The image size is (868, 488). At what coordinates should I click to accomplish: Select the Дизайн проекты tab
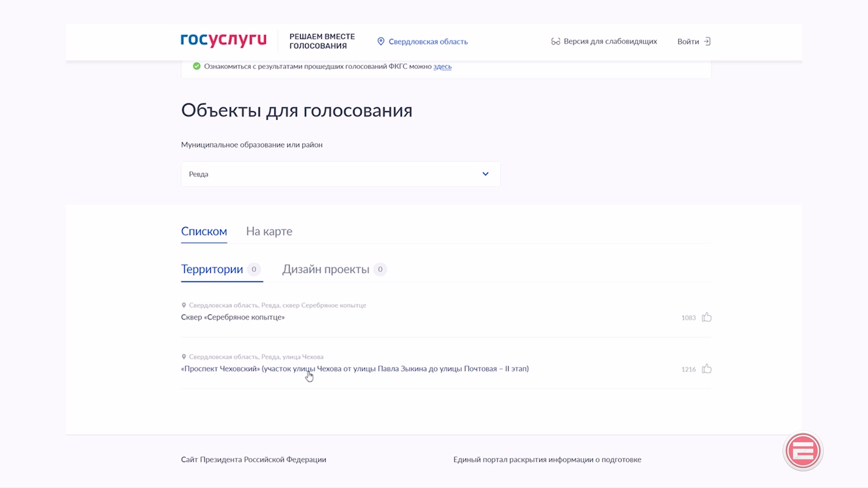click(325, 269)
